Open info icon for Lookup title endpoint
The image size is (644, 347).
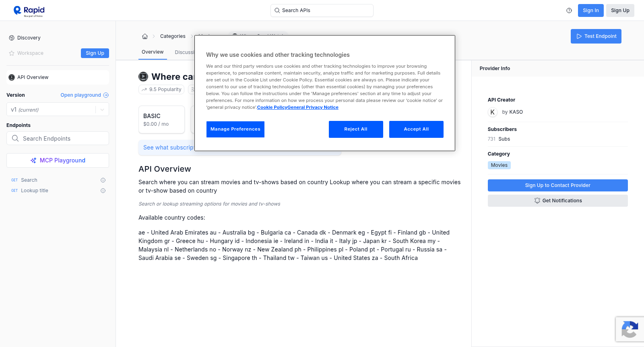click(x=103, y=191)
